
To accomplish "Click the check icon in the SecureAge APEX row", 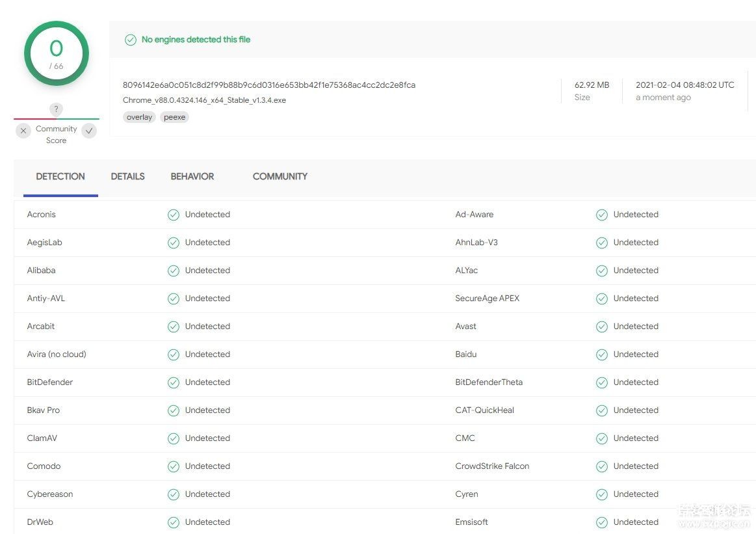I will (x=602, y=299).
